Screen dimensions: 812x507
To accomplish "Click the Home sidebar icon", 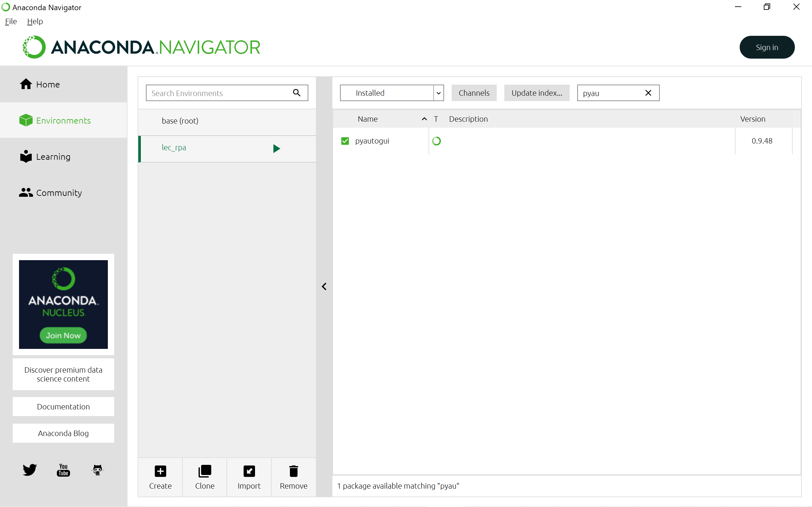I will pos(26,84).
